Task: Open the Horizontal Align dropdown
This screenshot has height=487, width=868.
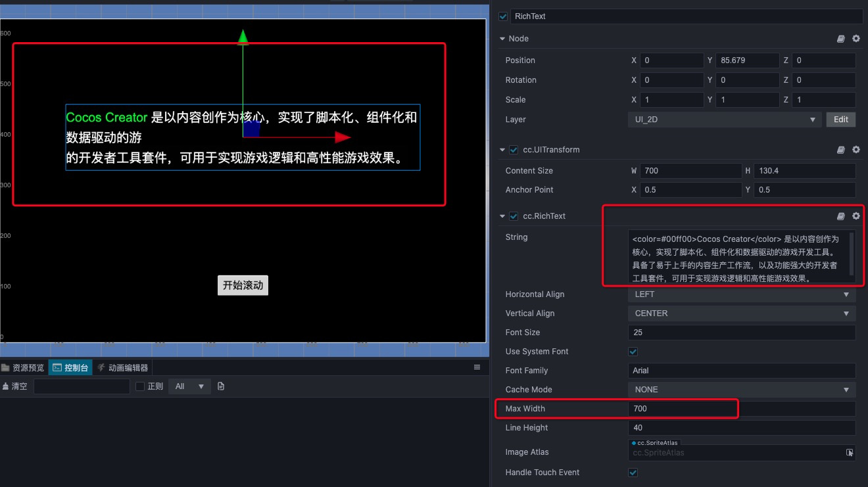Action: 742,294
